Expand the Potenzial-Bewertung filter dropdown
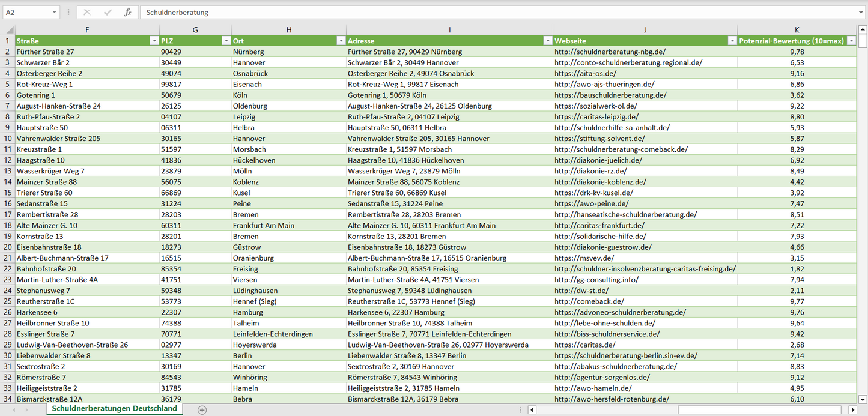 851,41
